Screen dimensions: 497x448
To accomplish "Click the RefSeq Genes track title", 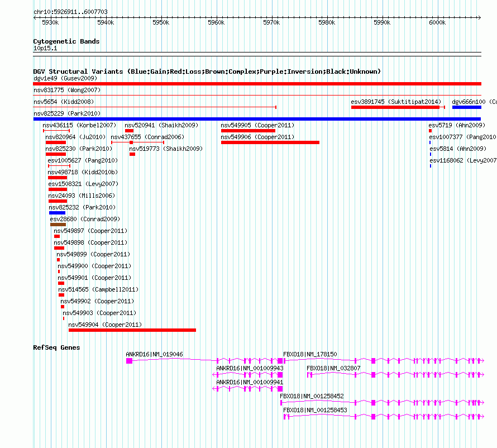I will tap(56, 347).
